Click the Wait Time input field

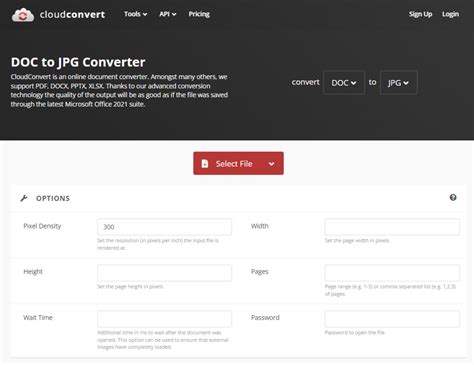(x=164, y=319)
